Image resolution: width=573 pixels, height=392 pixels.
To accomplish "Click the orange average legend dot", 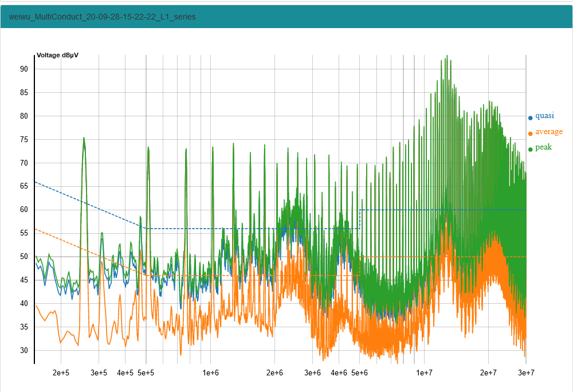I will [x=531, y=133].
